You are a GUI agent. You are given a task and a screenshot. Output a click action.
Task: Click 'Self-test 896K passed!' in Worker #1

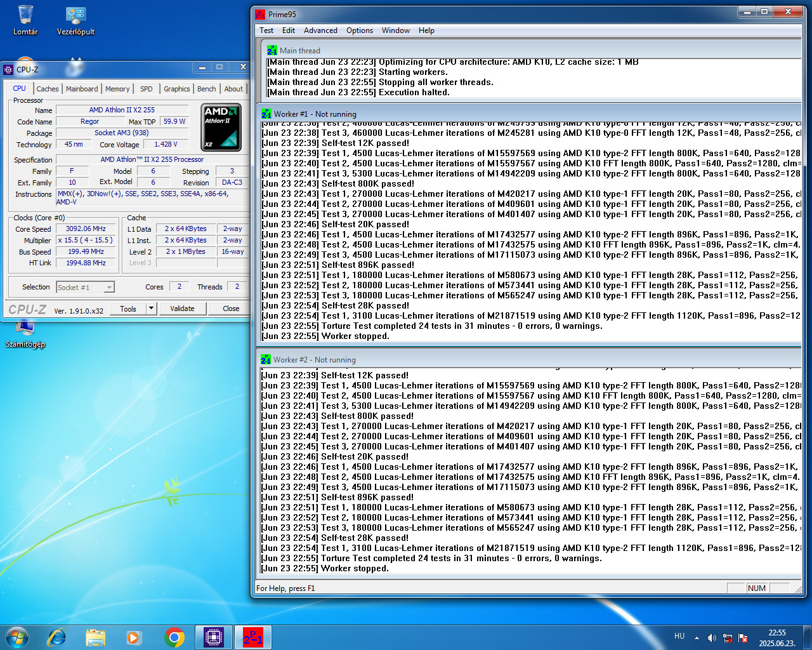coord(368,265)
